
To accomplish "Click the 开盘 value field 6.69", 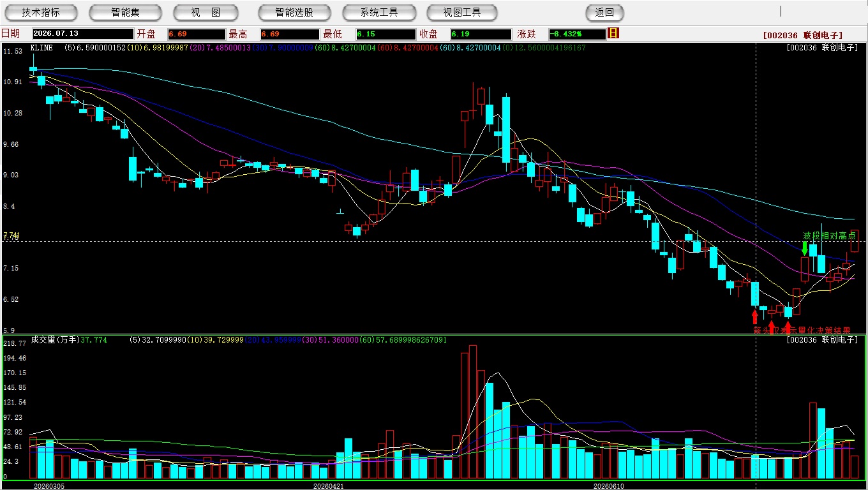I will tap(197, 34).
